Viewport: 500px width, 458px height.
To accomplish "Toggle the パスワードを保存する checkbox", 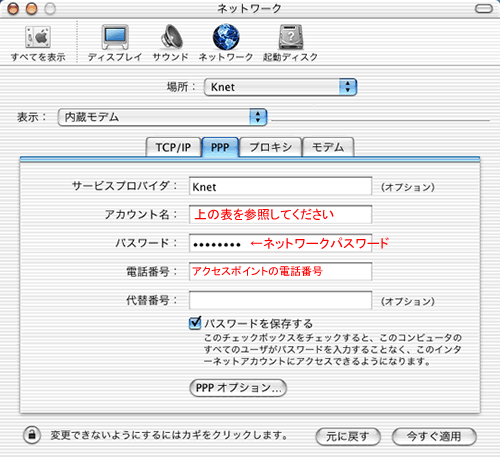I will (195, 323).
